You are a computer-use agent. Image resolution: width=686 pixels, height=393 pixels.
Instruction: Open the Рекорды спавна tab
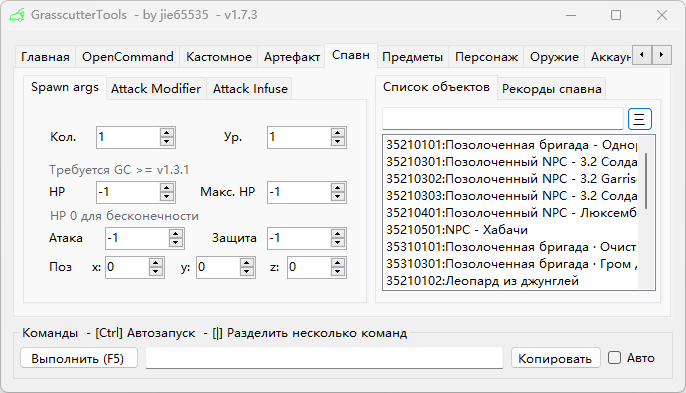pyautogui.click(x=551, y=89)
